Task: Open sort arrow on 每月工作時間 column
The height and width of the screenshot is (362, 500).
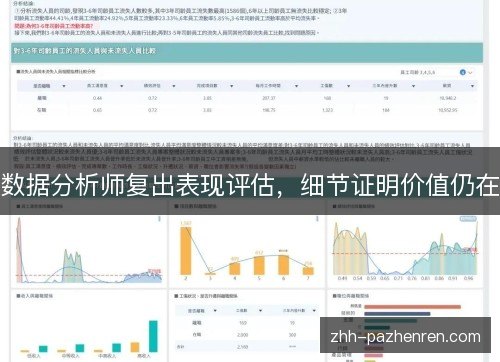Action: tap(296, 86)
